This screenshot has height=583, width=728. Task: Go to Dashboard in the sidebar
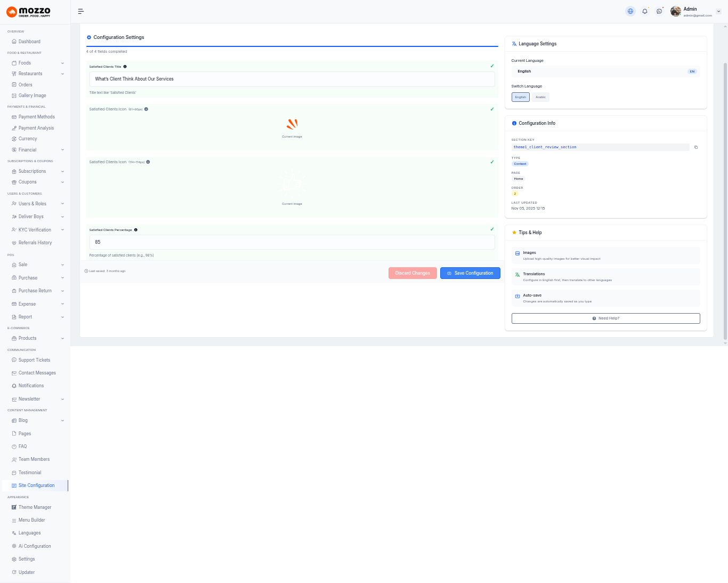coord(29,42)
